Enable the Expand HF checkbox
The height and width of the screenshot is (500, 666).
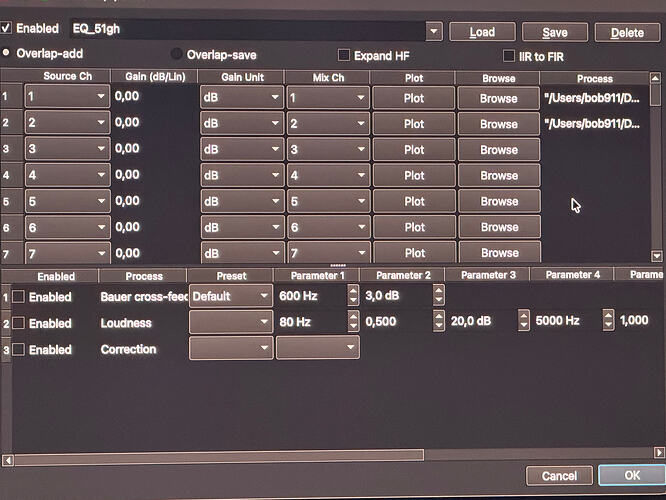344,55
